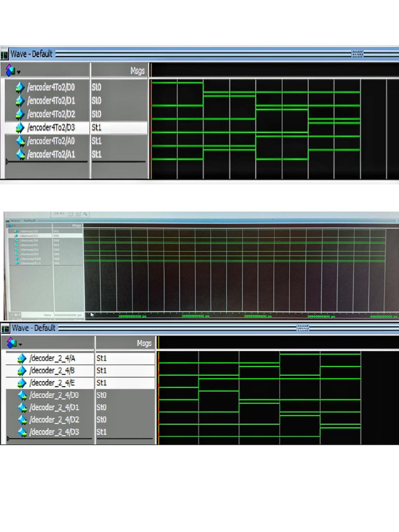
Task: Click the signal icon beside /decoder_2_4/E
Action: click(22, 383)
